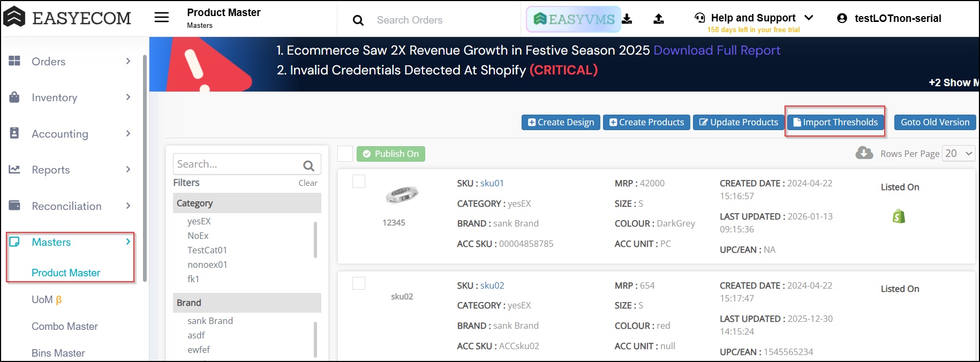
Task: Click the download arrow icon in header
Action: [x=627, y=19]
